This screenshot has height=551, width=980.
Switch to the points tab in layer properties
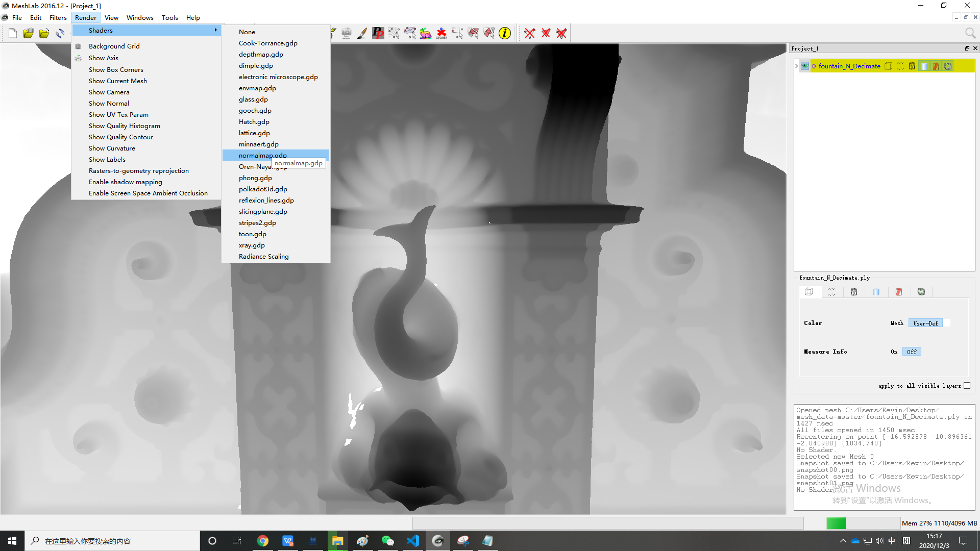pyautogui.click(x=831, y=292)
